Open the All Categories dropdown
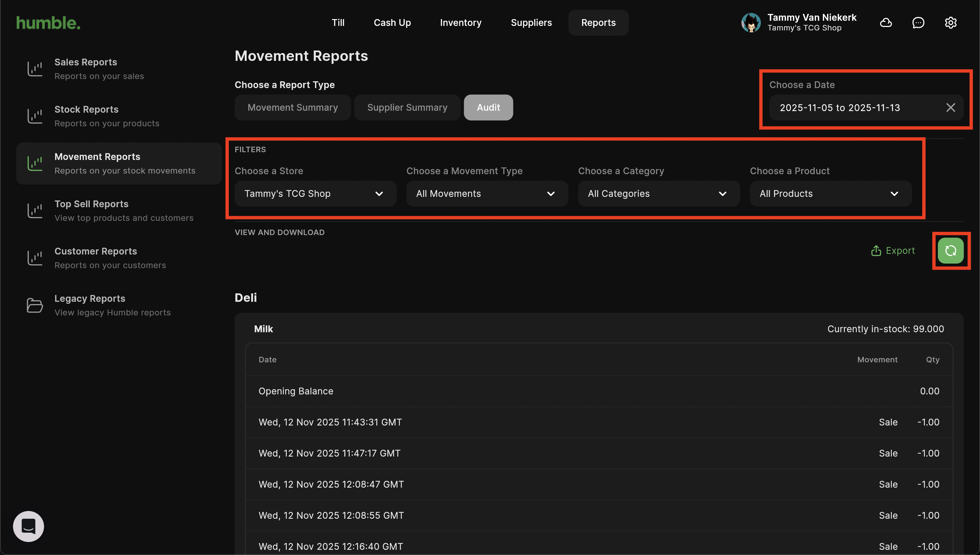The image size is (980, 555). (659, 194)
